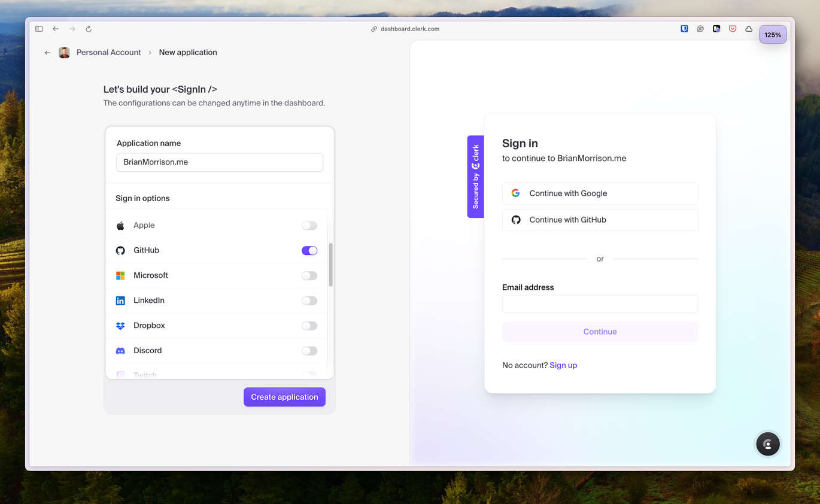The height and width of the screenshot is (504, 820).
Task: Open the Personal Account avatar
Action: 64,53
